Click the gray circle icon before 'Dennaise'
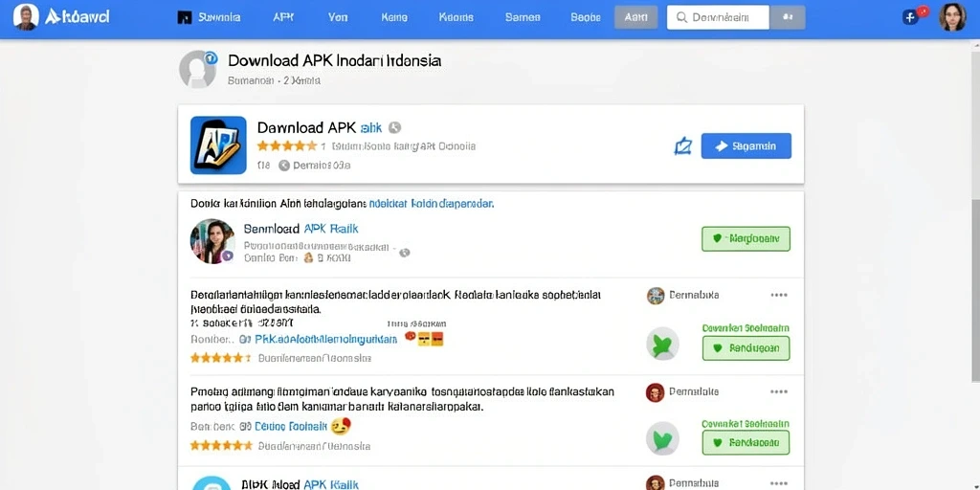Image resolution: width=980 pixels, height=490 pixels. coord(283,166)
